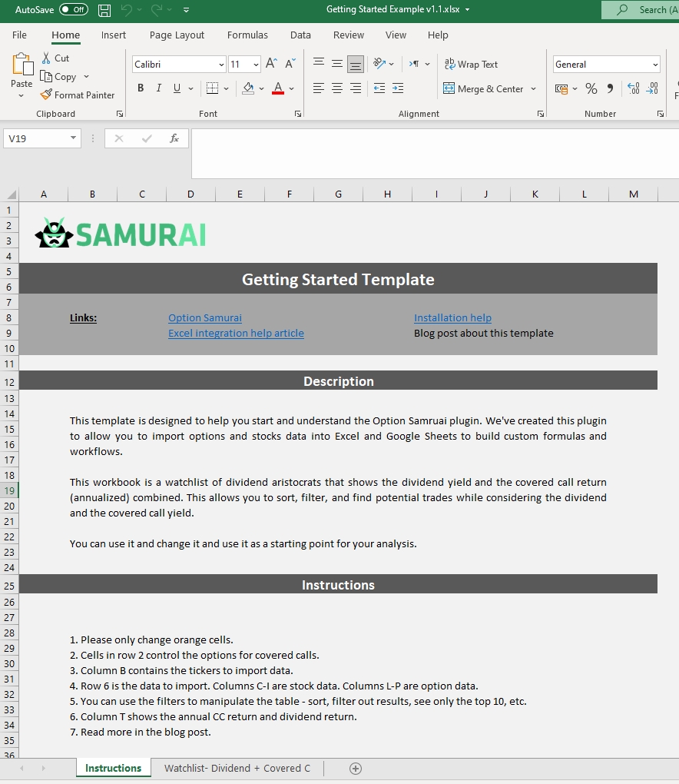
Task: Click the Increase Font Size icon
Action: pyautogui.click(x=271, y=65)
